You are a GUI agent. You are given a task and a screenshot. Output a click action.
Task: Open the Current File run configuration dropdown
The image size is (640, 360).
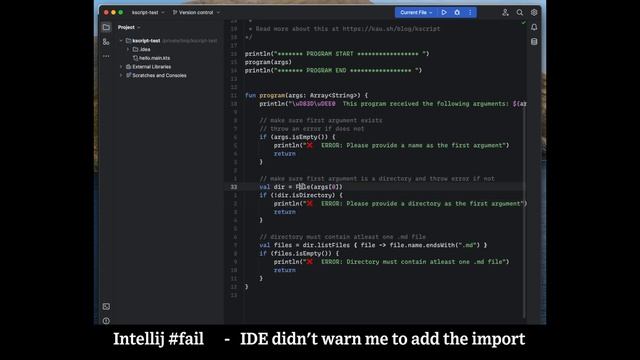(416, 13)
